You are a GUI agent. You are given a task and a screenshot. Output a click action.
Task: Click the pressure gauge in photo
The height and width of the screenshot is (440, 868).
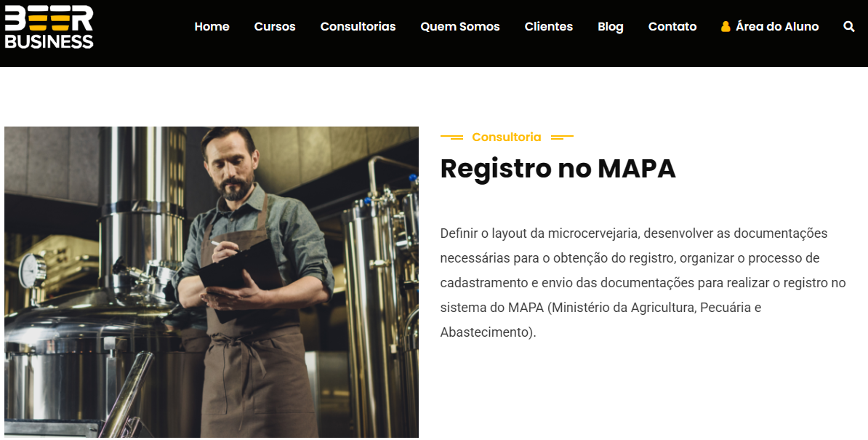pos(31,271)
